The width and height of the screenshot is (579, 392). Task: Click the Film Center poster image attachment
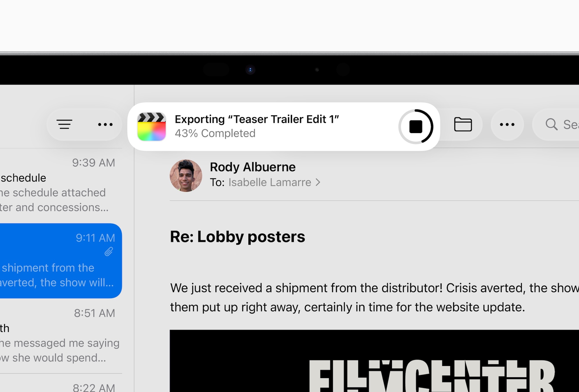pyautogui.click(x=374, y=361)
